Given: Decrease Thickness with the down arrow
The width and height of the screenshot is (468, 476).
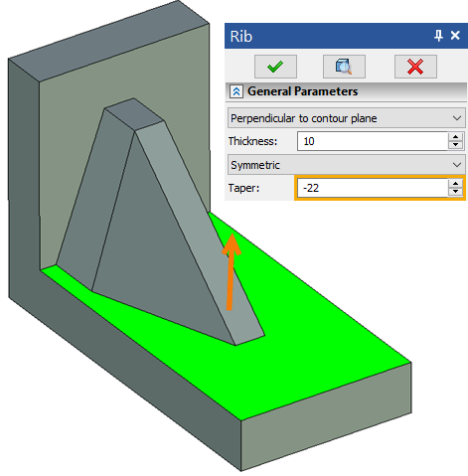Looking at the screenshot, I should tap(456, 145).
